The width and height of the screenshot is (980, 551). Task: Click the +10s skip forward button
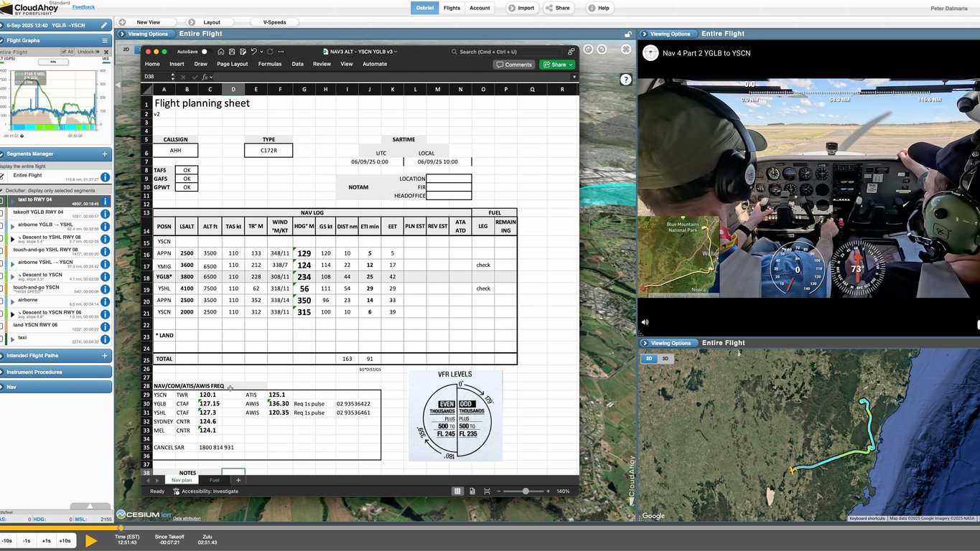click(x=65, y=540)
